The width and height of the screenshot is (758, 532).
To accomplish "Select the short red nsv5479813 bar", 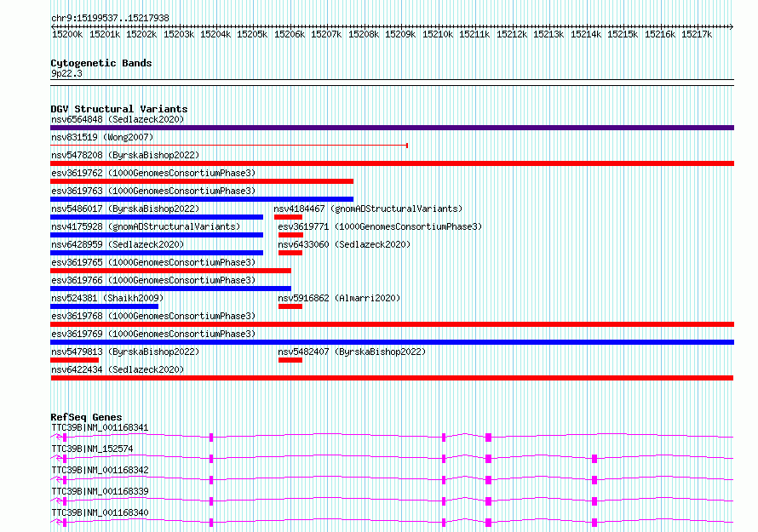I will click(74, 360).
